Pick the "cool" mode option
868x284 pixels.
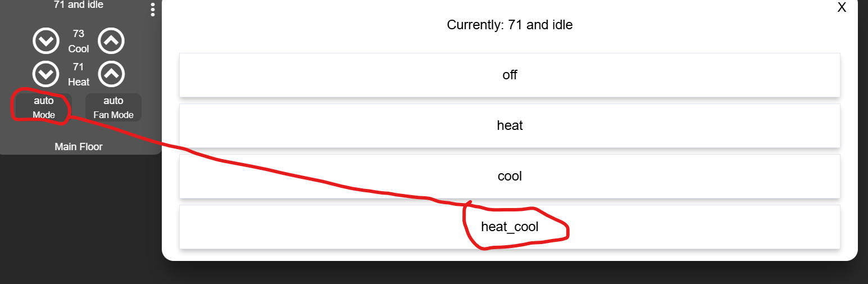coord(510,176)
